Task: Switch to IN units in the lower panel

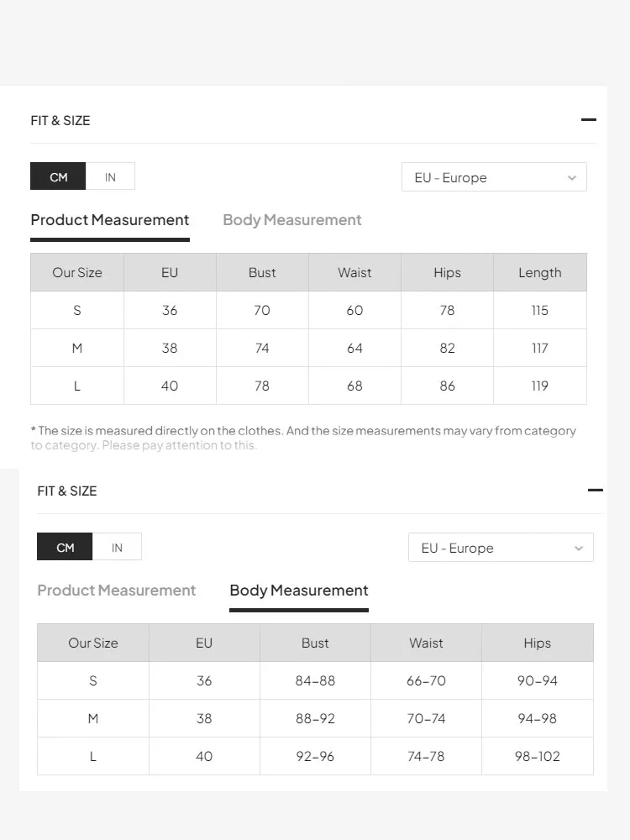Action: (117, 547)
